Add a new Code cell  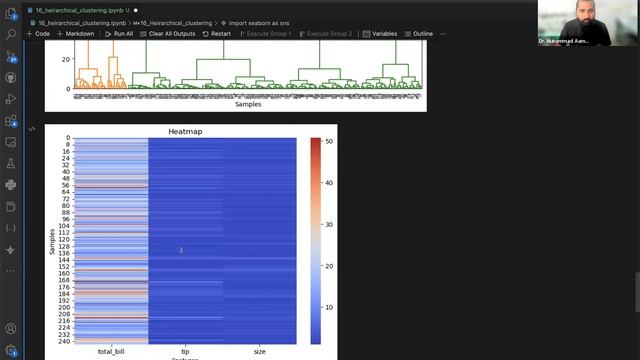38,34
